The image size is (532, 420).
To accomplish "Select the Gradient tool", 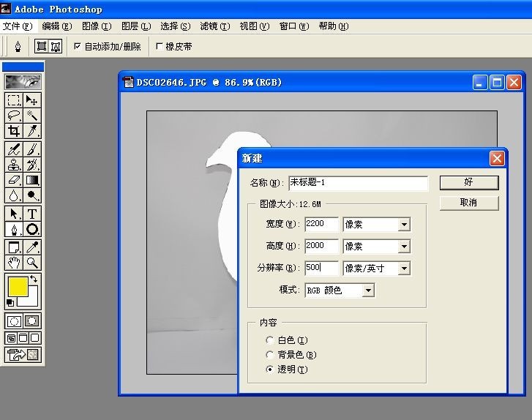I will tap(32, 180).
